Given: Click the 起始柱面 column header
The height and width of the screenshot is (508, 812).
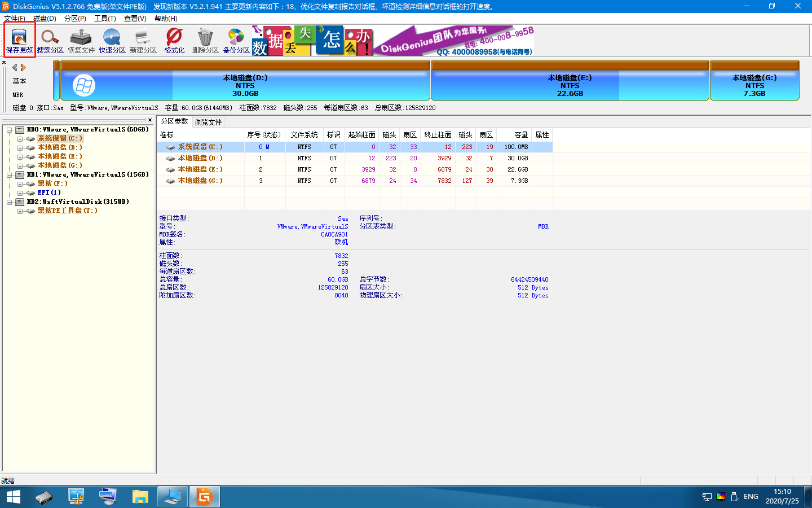Looking at the screenshot, I should point(361,135).
